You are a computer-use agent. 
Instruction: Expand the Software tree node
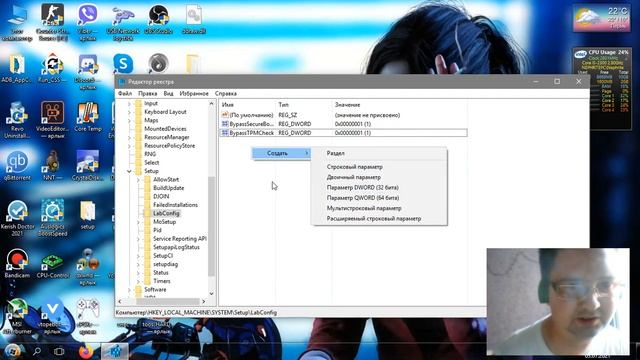point(129,290)
